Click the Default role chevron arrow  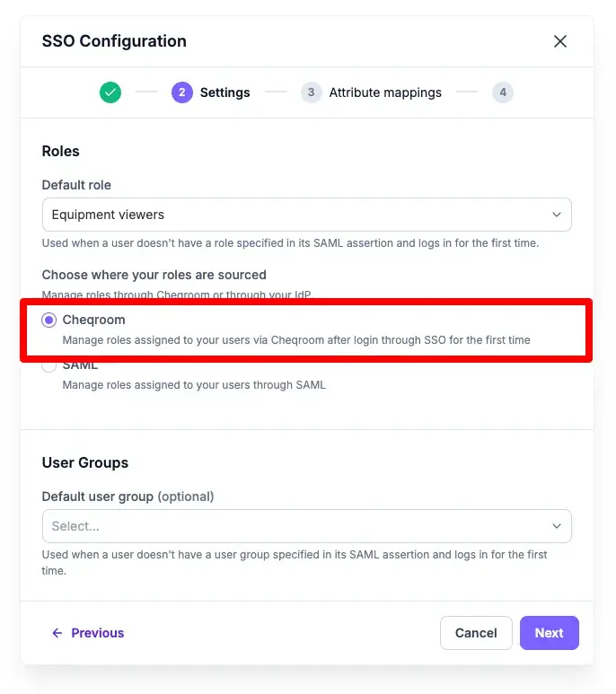556,215
